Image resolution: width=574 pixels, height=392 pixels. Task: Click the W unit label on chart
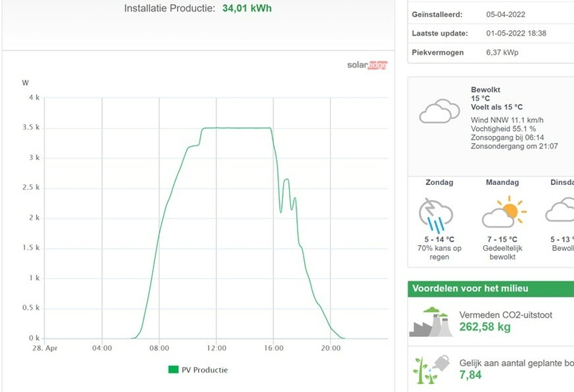[25, 82]
